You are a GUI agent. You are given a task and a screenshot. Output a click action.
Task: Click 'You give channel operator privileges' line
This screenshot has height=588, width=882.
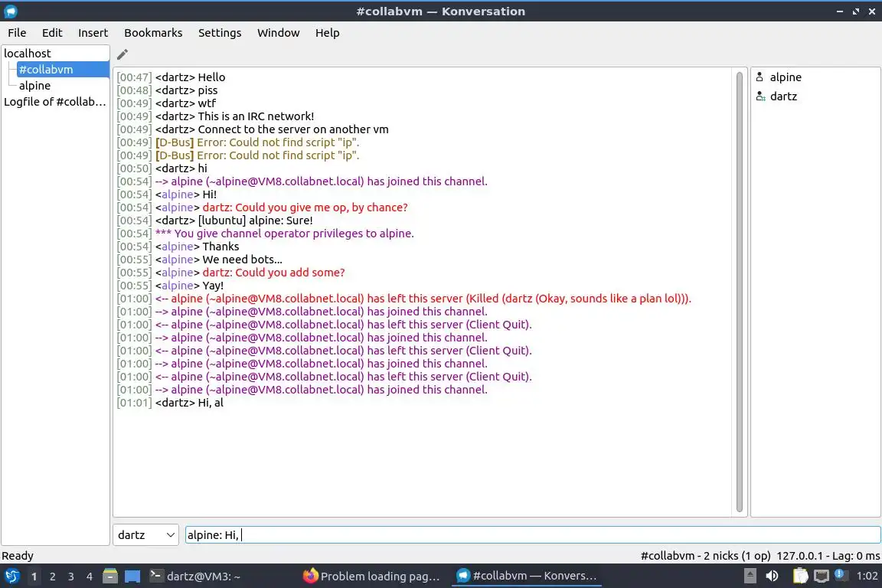click(265, 234)
